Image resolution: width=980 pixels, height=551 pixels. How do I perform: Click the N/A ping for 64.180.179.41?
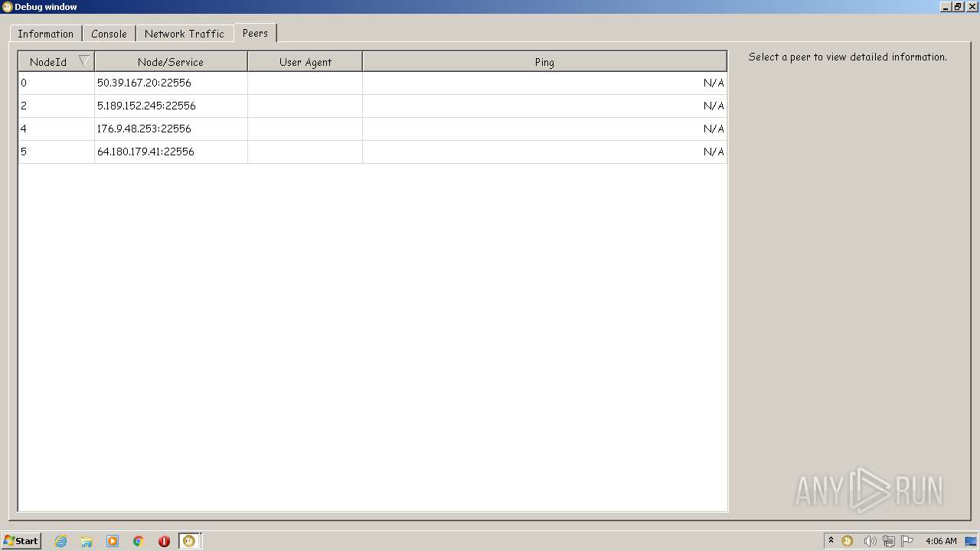pos(714,152)
